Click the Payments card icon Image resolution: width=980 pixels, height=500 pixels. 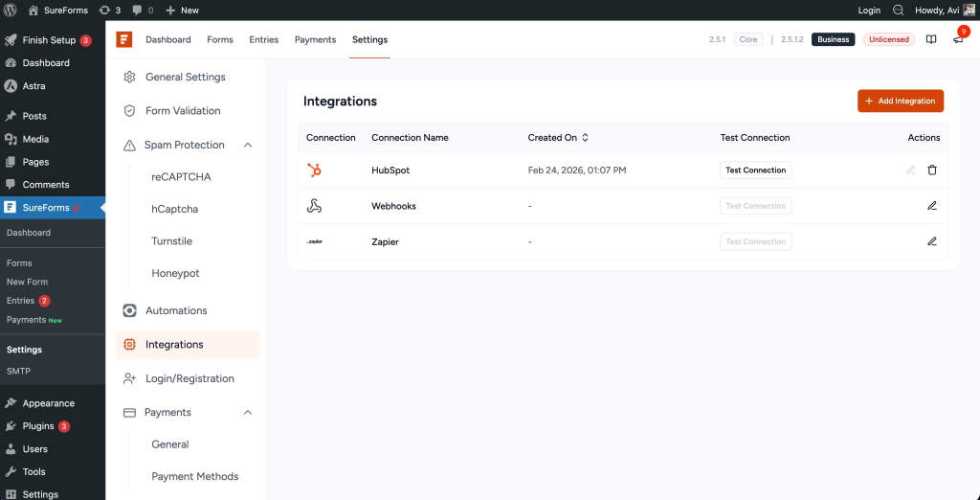pos(129,413)
